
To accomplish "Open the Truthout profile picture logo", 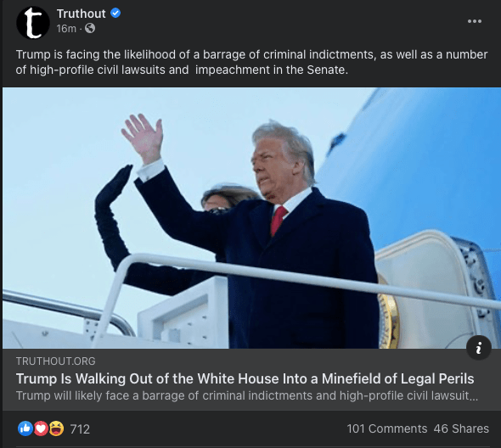I will (33, 22).
